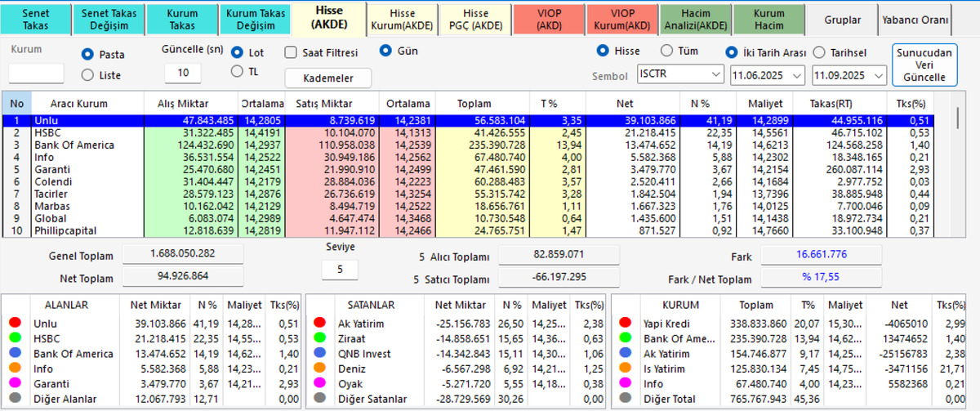Viewport: 980px width, 411px height.
Task: Choose the Tarihsel radio option
Action: click(819, 51)
